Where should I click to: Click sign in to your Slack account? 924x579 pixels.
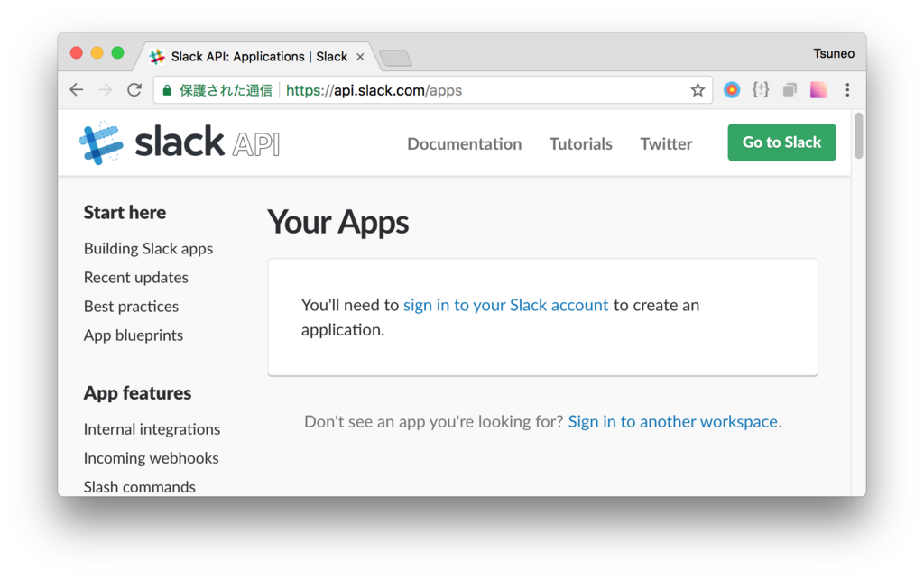pos(505,305)
